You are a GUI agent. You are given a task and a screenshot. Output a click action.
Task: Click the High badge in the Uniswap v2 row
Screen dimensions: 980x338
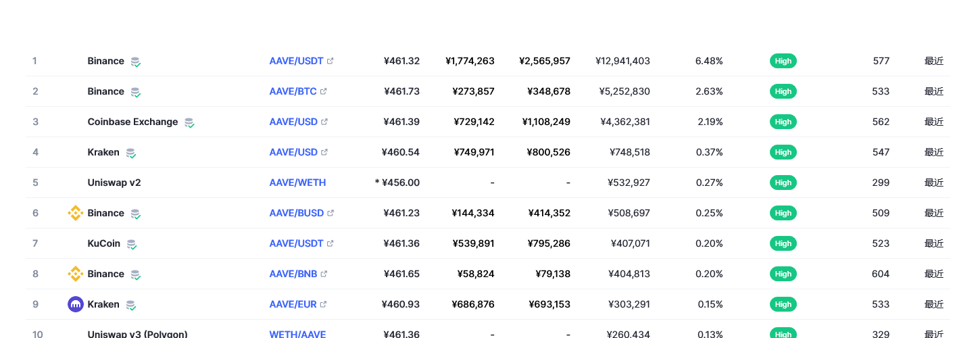[x=783, y=183]
